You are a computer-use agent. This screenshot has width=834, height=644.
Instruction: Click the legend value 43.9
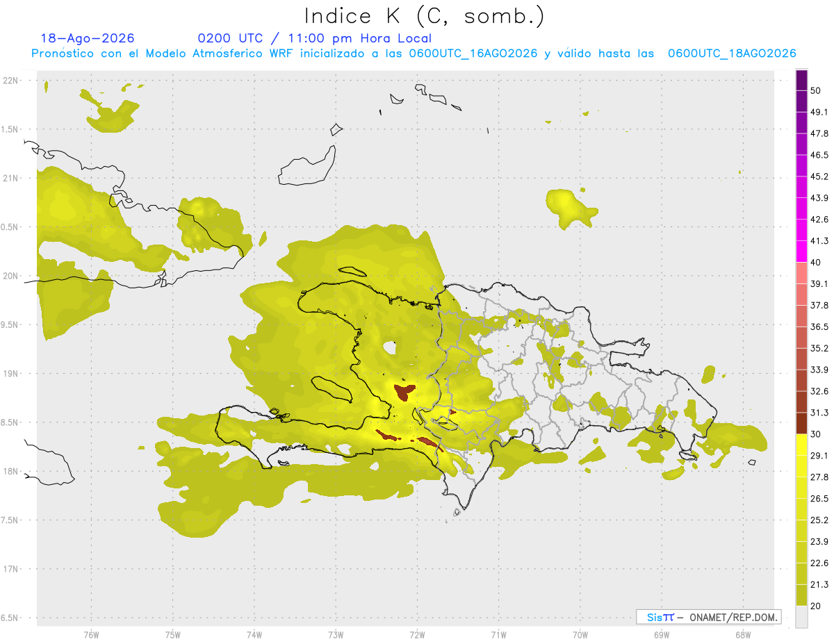(x=819, y=198)
